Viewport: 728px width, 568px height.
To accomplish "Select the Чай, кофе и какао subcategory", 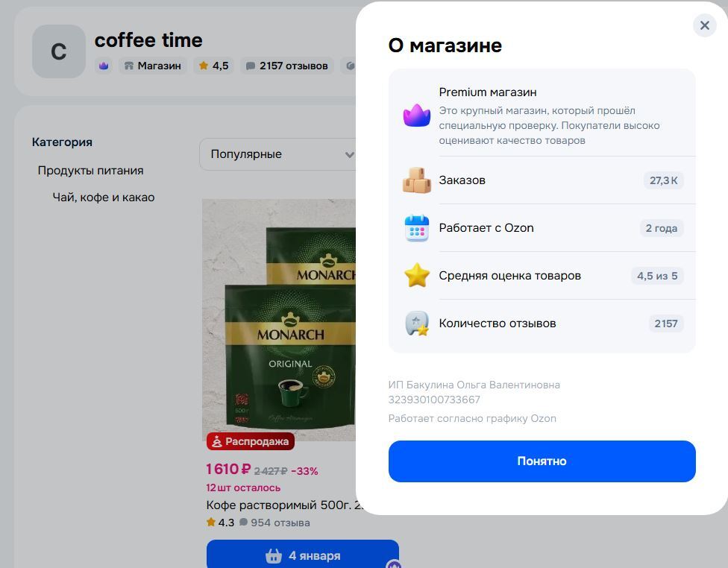I will pos(104,198).
